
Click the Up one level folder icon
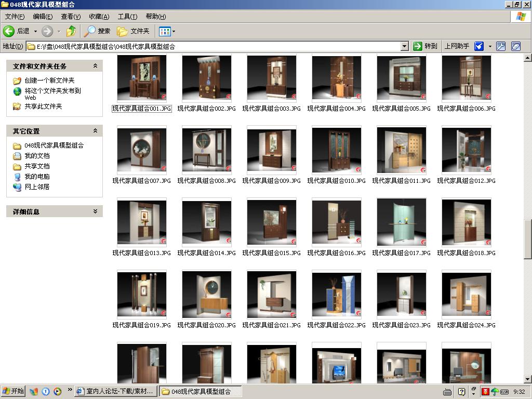click(x=71, y=31)
